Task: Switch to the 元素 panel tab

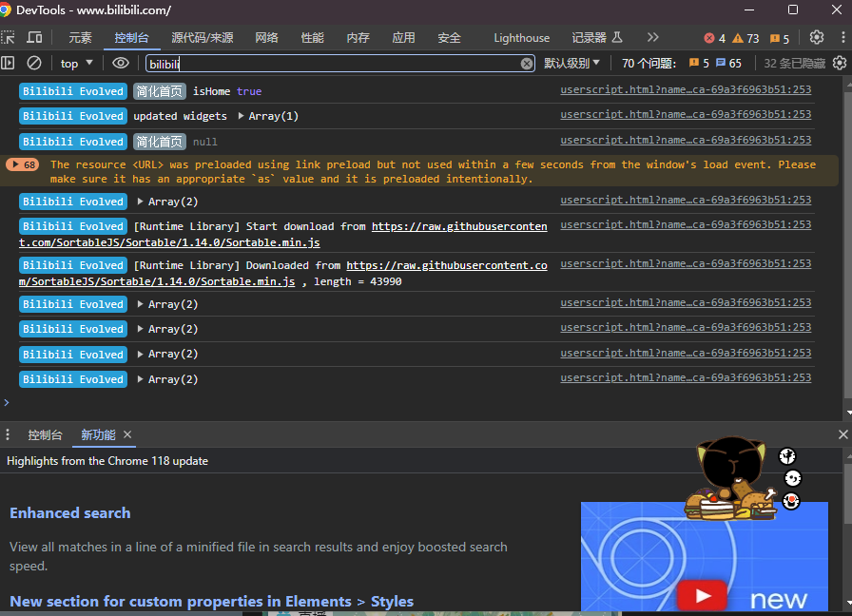Action: click(79, 37)
